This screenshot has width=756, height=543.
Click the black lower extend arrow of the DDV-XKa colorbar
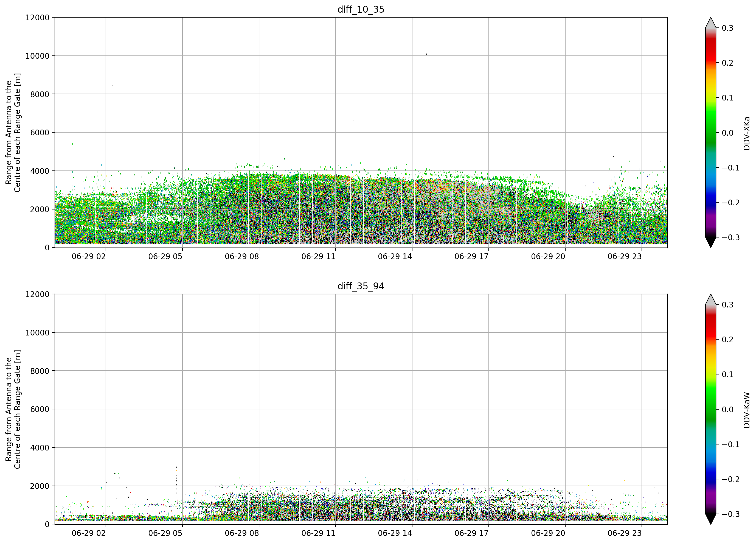[x=711, y=242]
